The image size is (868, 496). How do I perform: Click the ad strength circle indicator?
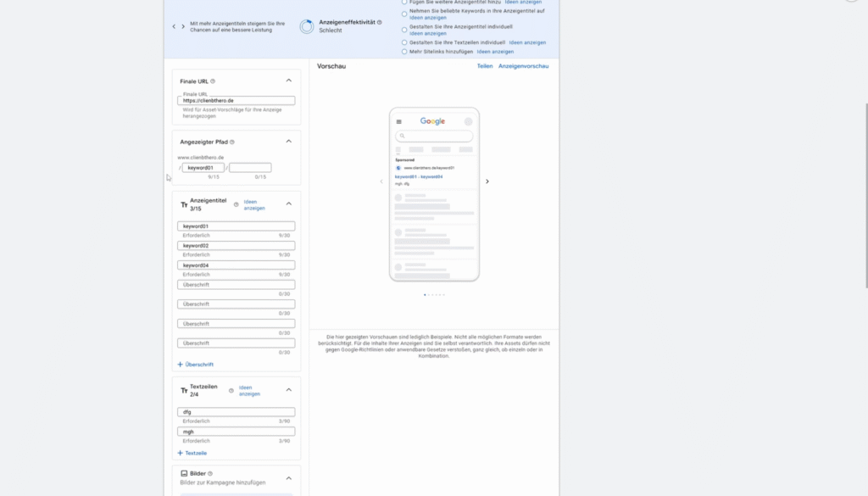point(307,26)
